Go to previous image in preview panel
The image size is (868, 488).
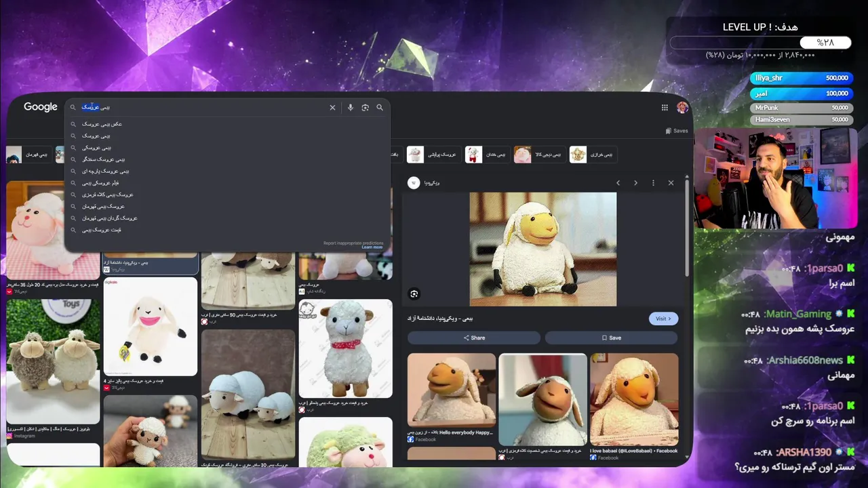[618, 183]
